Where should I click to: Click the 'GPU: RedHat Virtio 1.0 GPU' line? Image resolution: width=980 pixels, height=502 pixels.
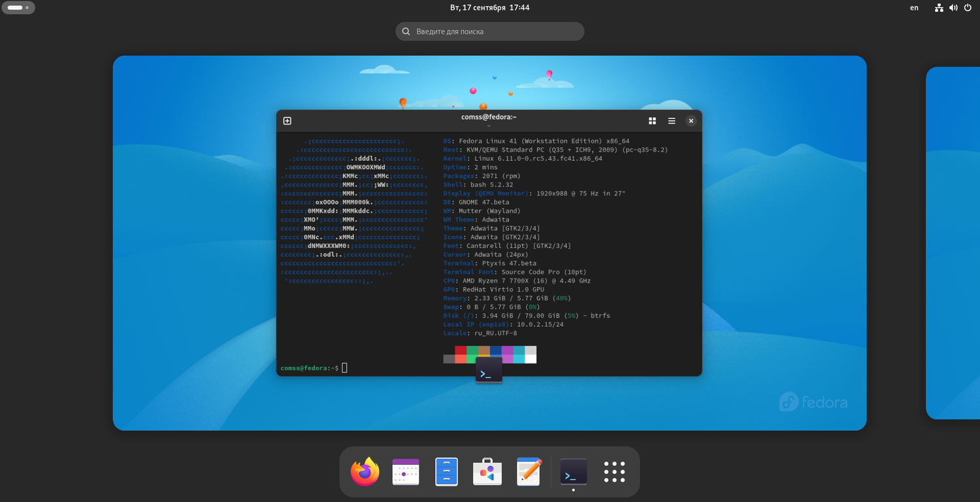[493, 290]
